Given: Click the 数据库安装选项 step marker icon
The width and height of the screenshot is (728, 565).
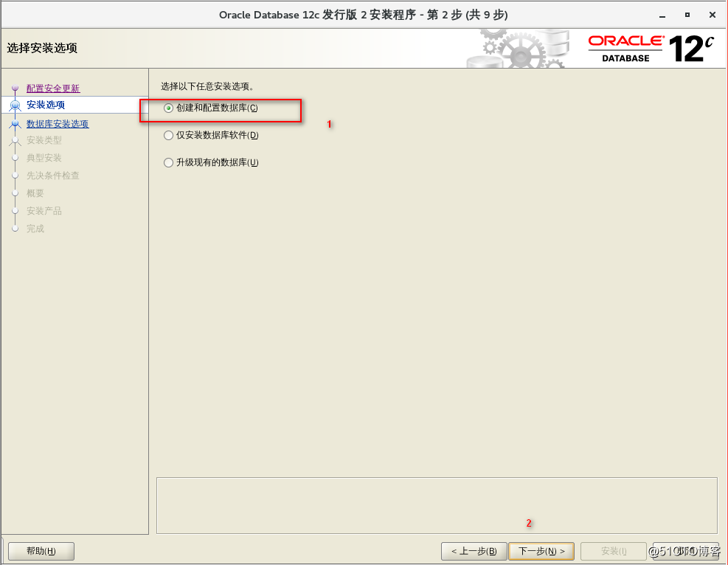Looking at the screenshot, I should [15, 124].
